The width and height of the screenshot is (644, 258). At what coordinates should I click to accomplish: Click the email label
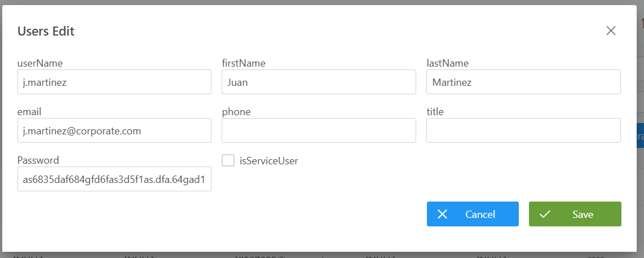pyautogui.click(x=29, y=112)
